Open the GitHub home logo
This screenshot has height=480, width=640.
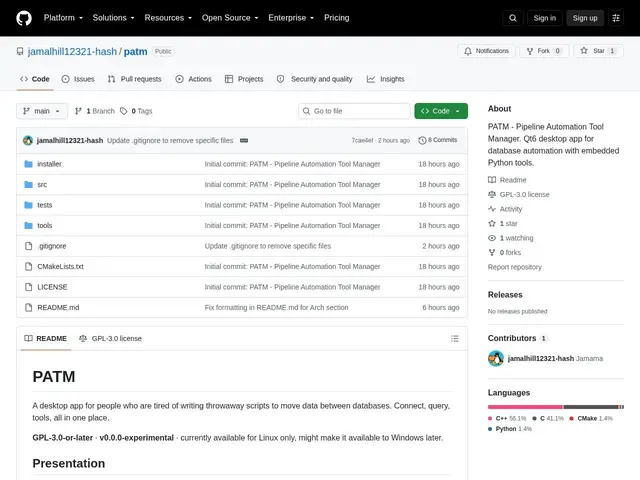click(x=24, y=18)
